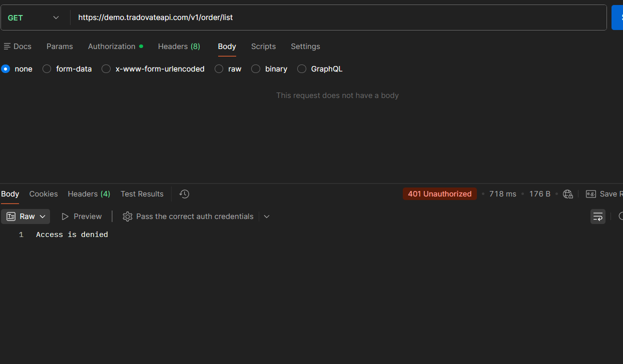The height and width of the screenshot is (364, 623).
Task: Click the gear icon beside auth credentials suggestion
Action: coord(128,216)
